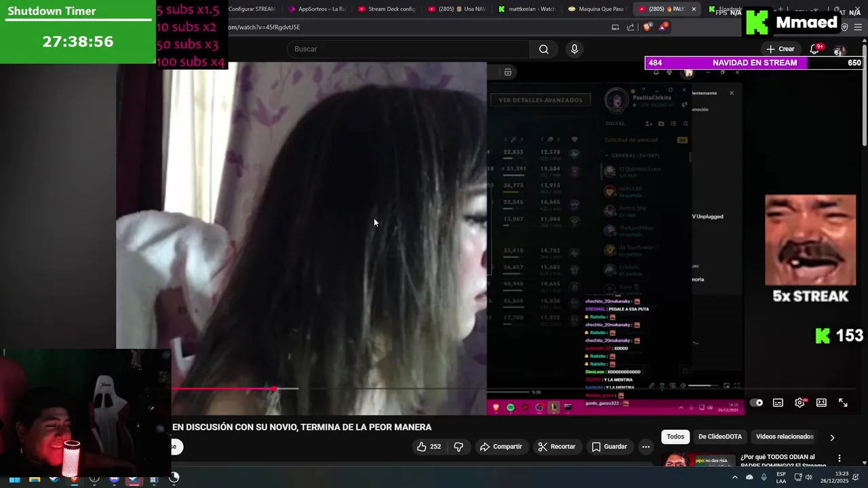Open the Por qué TODOS ODIAN recommended thumbnail
The image size is (868, 488).
tap(697, 460)
